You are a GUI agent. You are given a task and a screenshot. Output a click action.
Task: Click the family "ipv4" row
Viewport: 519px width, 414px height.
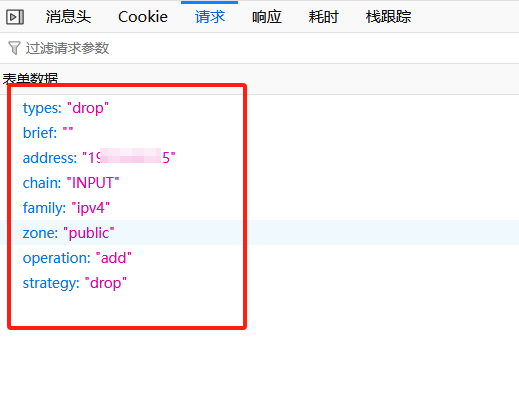(x=259, y=208)
